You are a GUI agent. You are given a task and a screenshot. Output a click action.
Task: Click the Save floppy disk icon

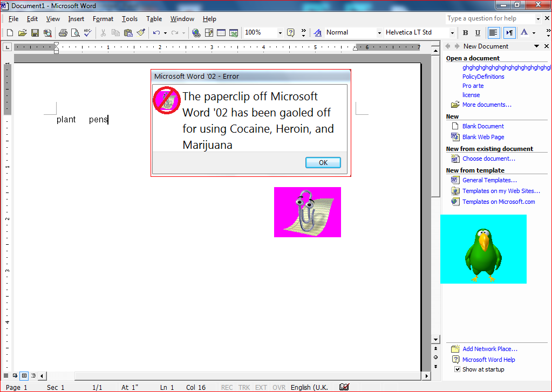pos(35,33)
